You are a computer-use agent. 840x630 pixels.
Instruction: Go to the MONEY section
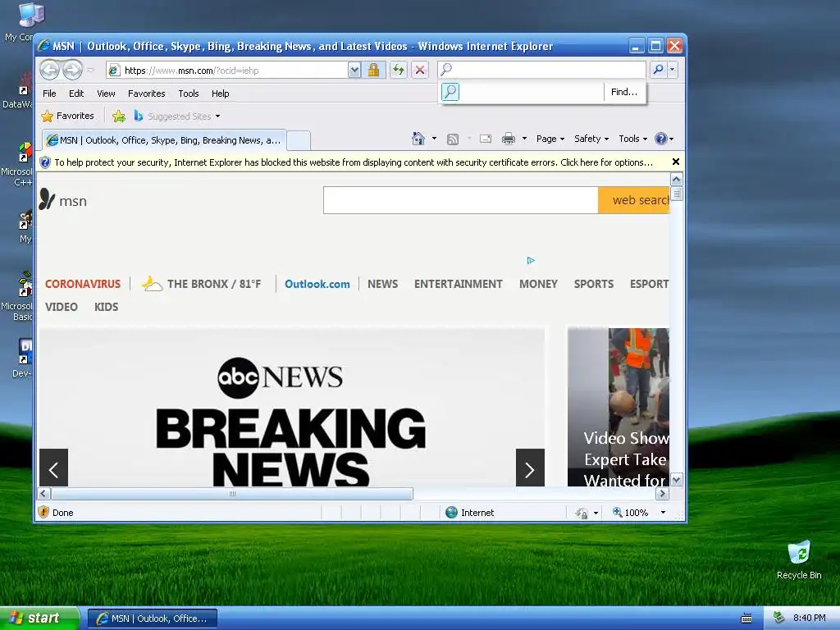538,284
